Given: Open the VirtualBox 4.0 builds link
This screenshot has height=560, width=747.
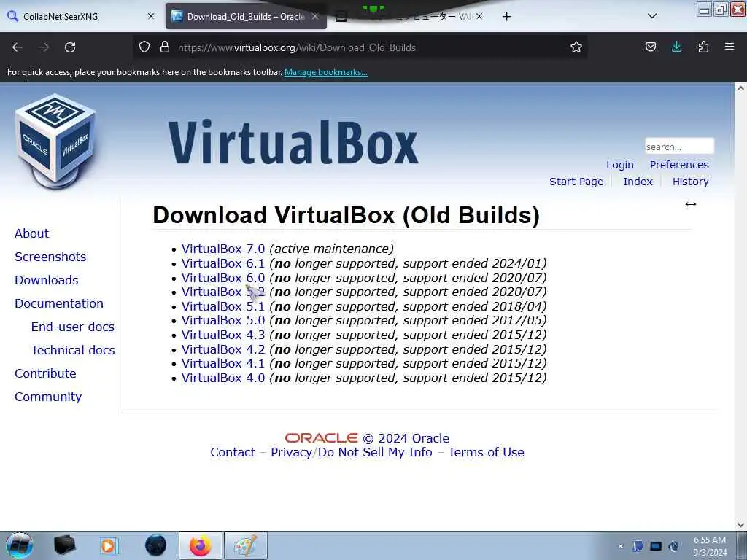Looking at the screenshot, I should (x=223, y=378).
